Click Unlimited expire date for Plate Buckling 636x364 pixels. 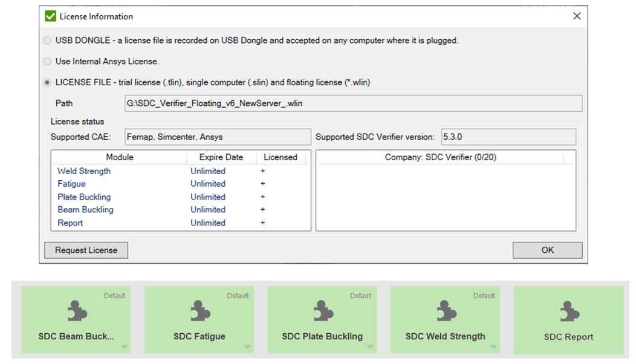tap(208, 197)
